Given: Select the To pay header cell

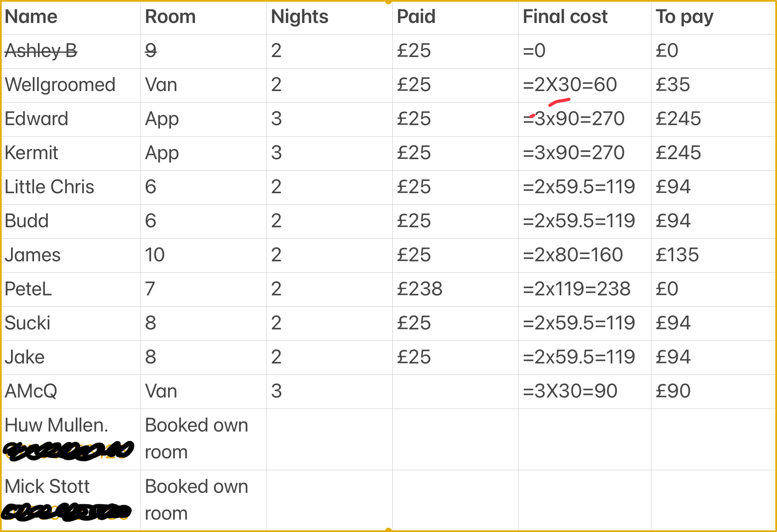Looking at the screenshot, I should (x=713, y=18).
